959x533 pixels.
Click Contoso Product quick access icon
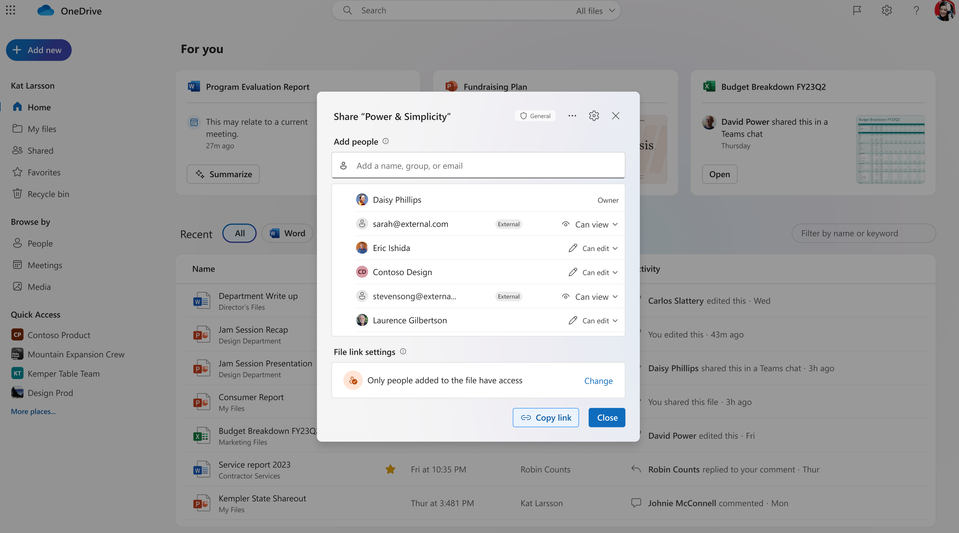pos(17,335)
